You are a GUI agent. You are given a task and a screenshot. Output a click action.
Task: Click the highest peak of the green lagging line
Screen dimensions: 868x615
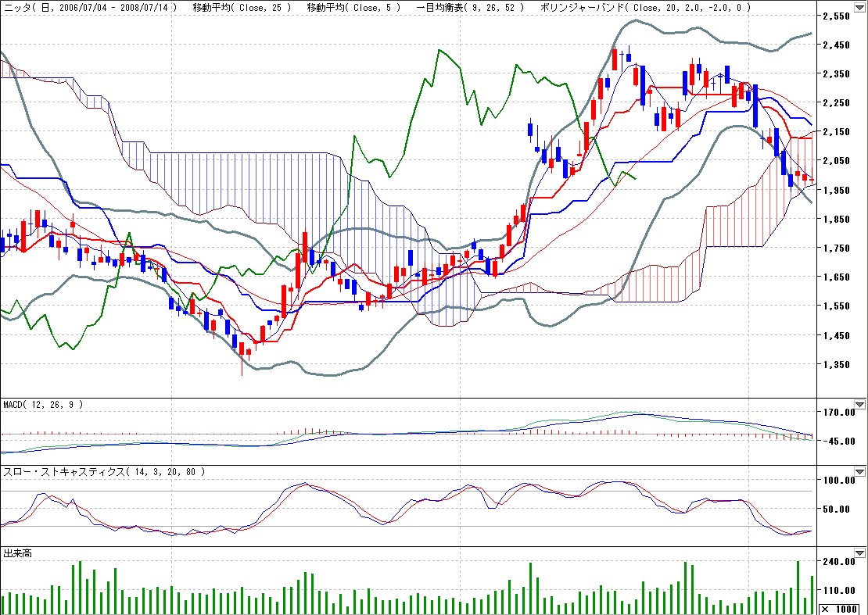click(440, 50)
